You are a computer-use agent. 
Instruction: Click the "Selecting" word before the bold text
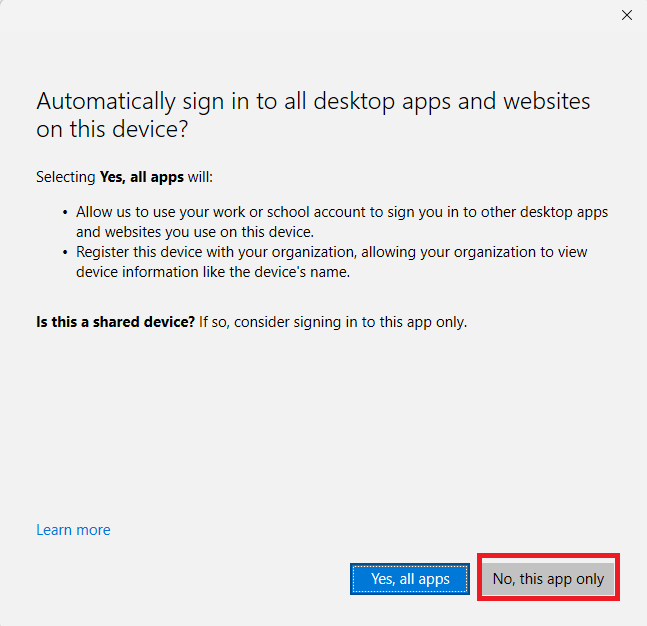pyautogui.click(x=66, y=177)
